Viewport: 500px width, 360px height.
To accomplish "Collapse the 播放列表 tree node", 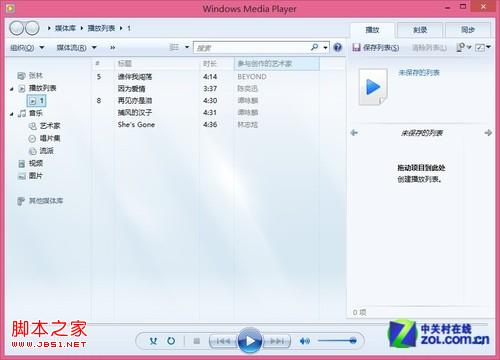I will pyautogui.click(x=12, y=89).
